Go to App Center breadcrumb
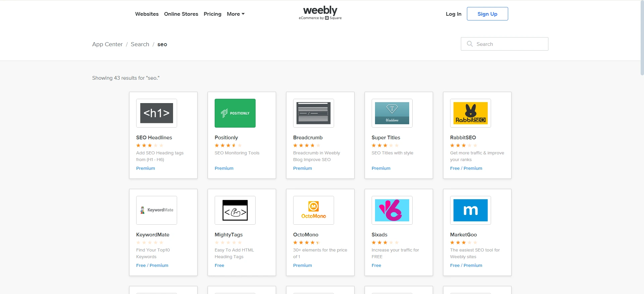Viewport: 644px width, 294px height. tap(107, 44)
